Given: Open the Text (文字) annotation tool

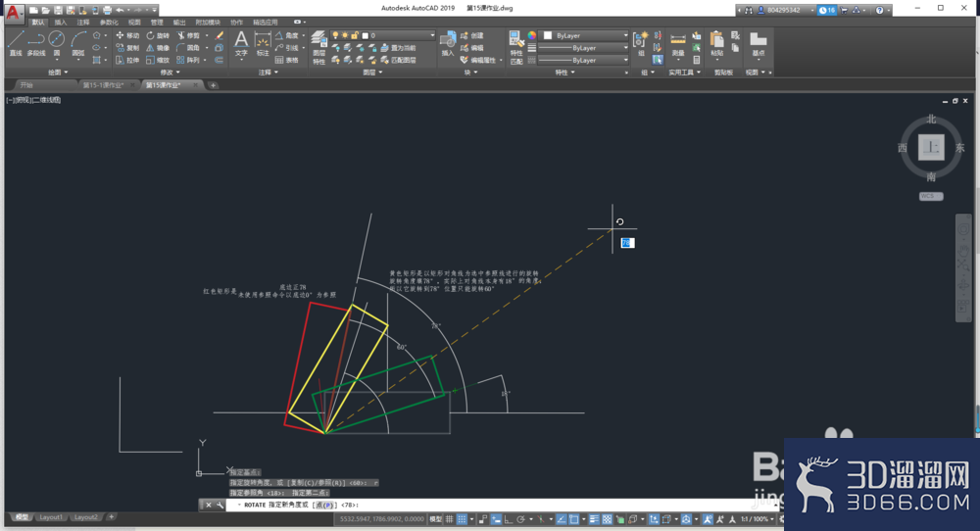Looking at the screenshot, I should (x=241, y=44).
